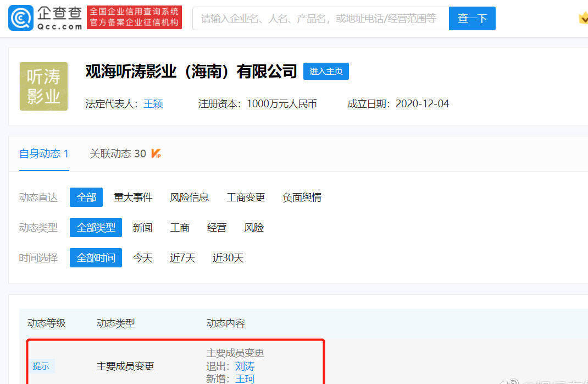Click the 动态等级 column header

[x=47, y=323]
